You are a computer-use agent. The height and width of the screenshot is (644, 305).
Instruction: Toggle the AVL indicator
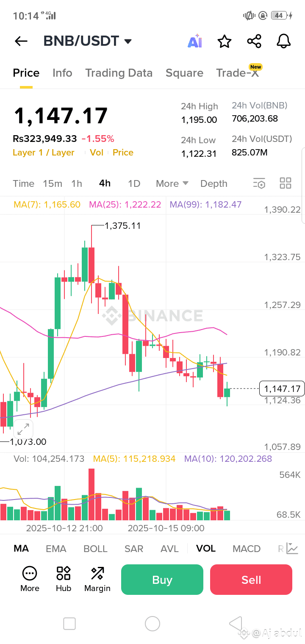pos(169,549)
